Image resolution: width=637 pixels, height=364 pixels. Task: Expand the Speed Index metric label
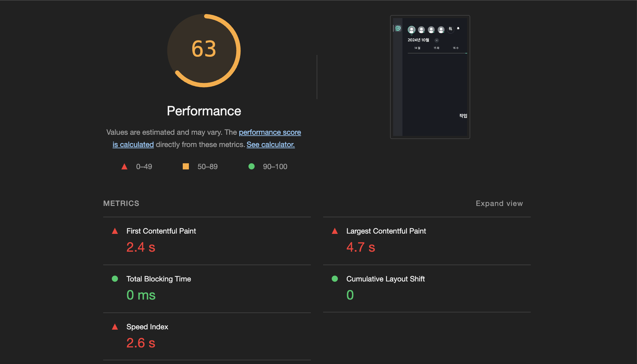[x=147, y=327]
